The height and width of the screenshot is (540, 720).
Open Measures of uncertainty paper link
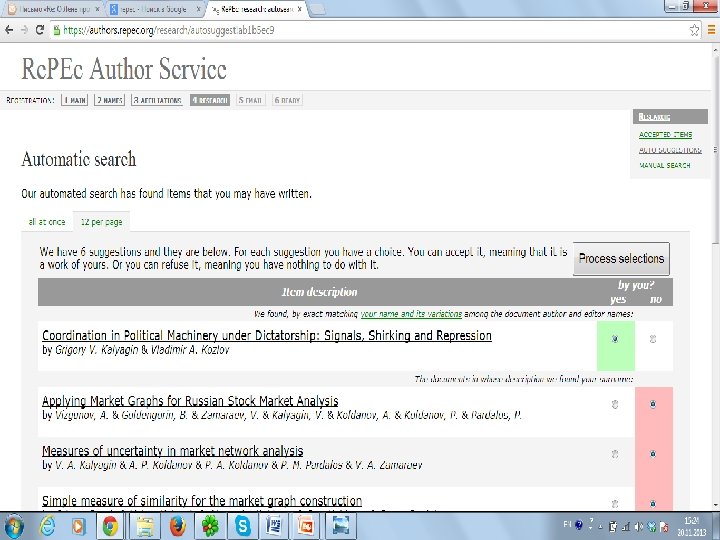pyautogui.click(x=173, y=450)
